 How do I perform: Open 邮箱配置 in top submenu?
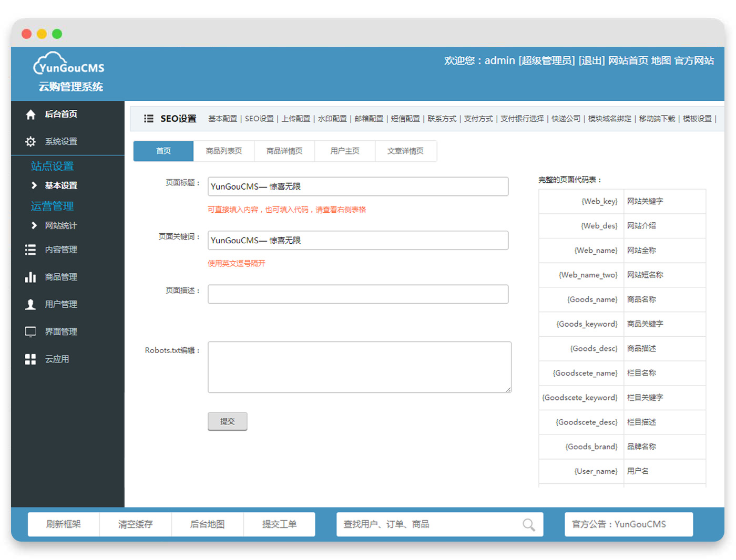coord(369,119)
